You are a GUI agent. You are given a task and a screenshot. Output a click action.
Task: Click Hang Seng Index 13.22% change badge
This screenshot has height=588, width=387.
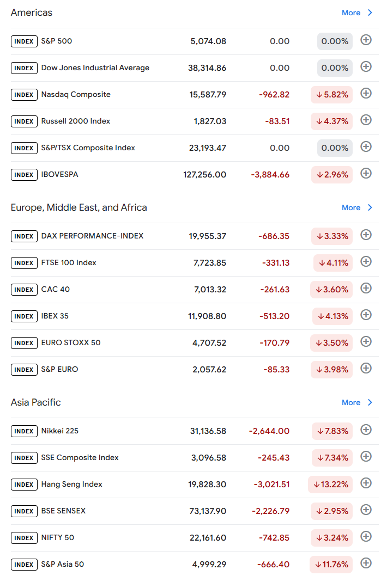click(x=330, y=485)
